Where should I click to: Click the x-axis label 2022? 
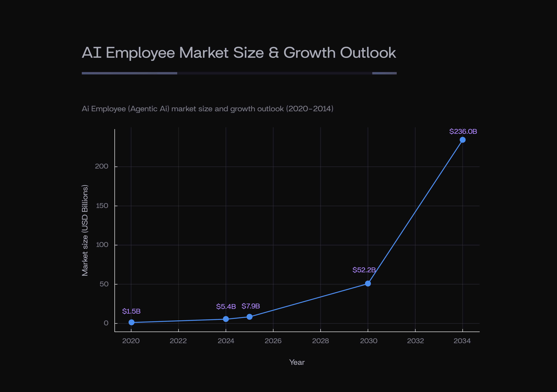pos(178,341)
